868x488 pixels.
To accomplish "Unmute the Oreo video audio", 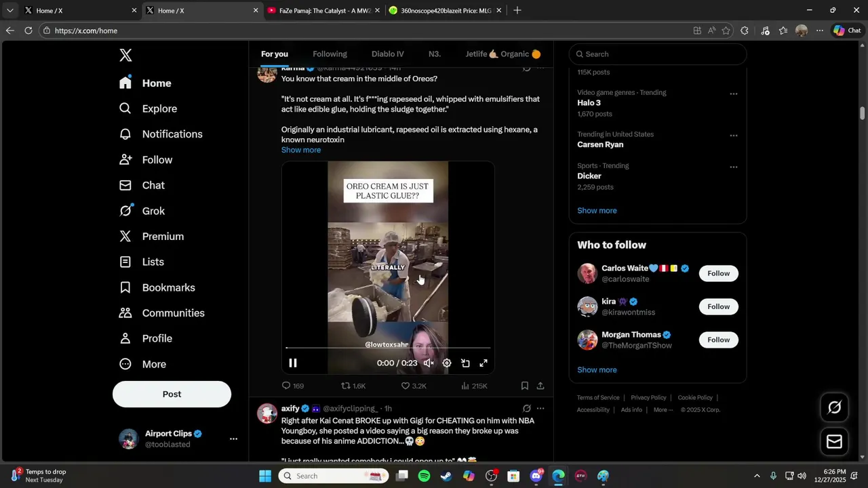I will [429, 363].
